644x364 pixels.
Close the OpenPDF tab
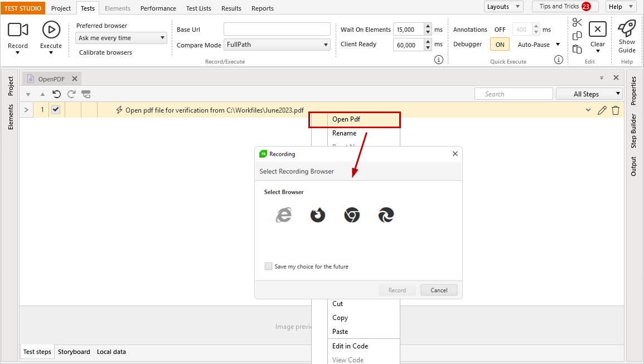(x=75, y=79)
